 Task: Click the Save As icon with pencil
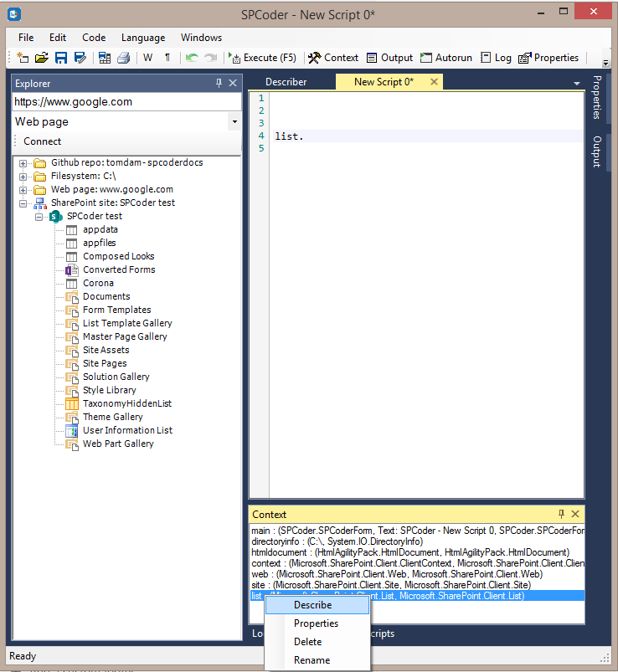click(x=80, y=58)
